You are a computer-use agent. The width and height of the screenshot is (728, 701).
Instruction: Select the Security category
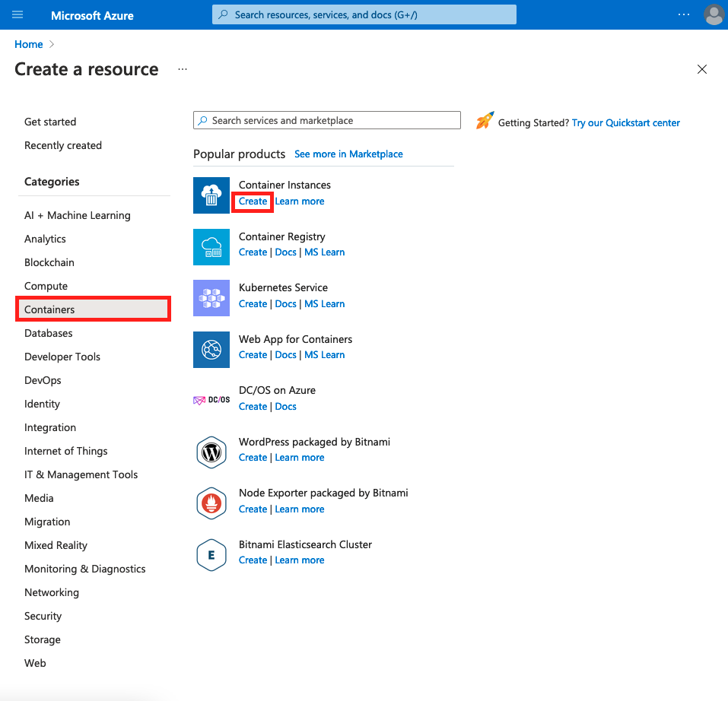click(43, 616)
